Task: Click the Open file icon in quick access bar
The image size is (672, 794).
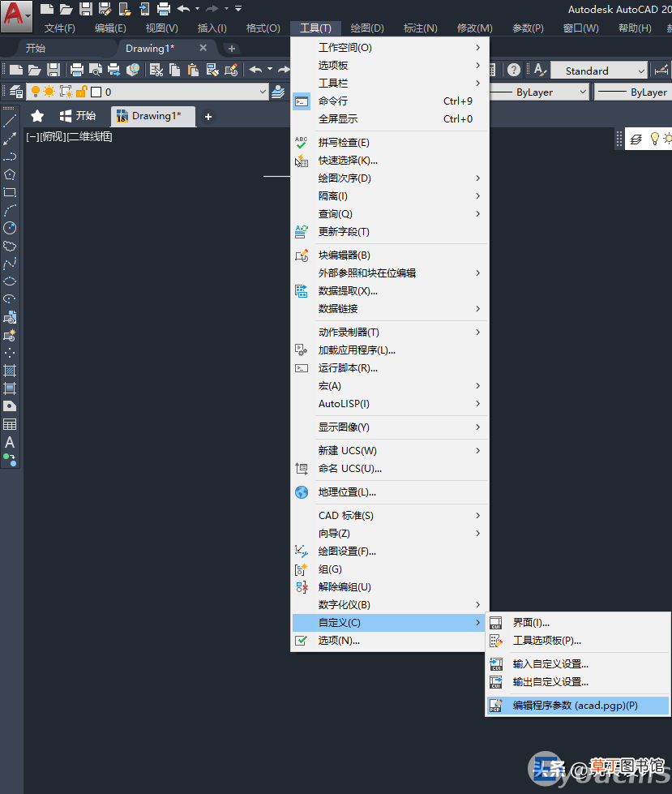Action: coord(66,9)
